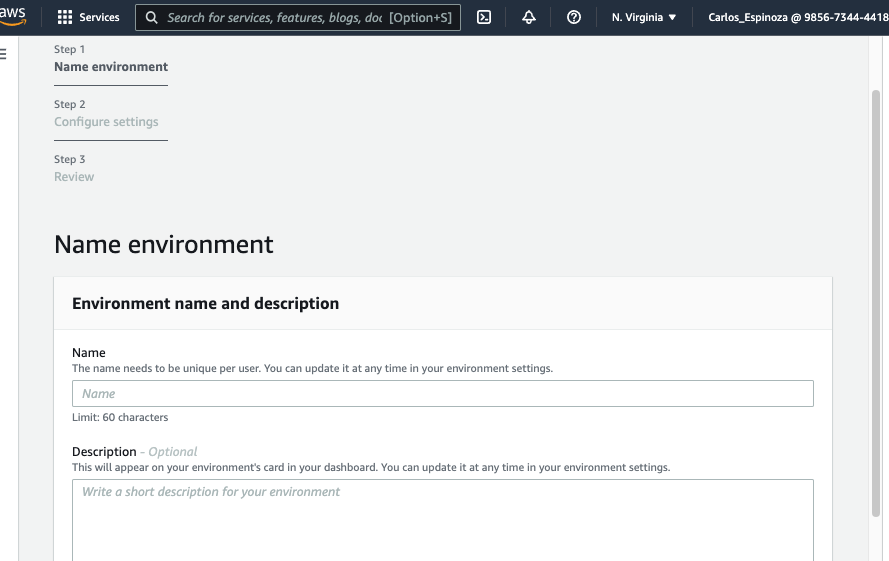Image resolution: width=889 pixels, height=561 pixels.
Task: Open the Services grid icon
Action: 65,18
